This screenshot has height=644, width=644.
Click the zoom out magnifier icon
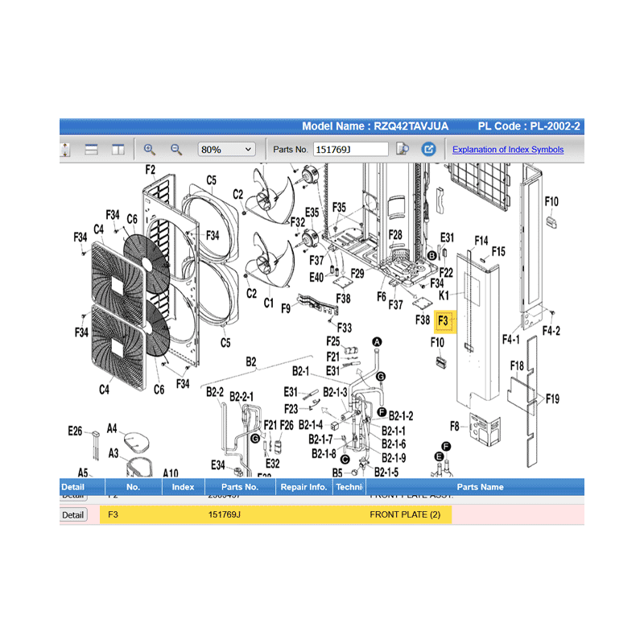coord(176,150)
